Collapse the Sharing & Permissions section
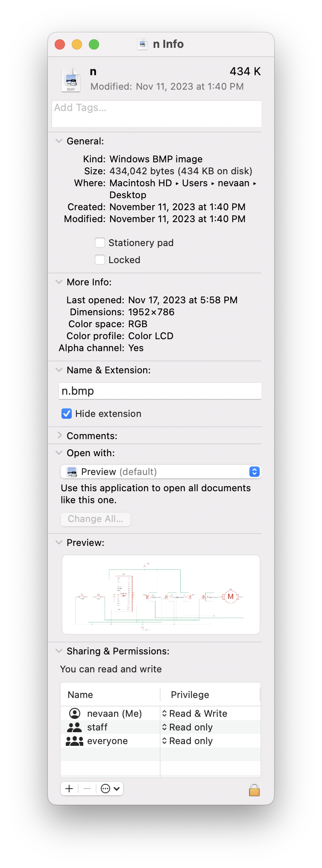Screen dimensions: 322x868 click(x=59, y=651)
